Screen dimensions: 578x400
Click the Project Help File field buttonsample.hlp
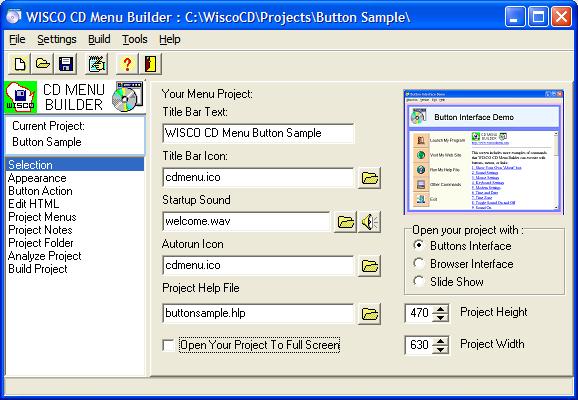pyautogui.click(x=258, y=313)
